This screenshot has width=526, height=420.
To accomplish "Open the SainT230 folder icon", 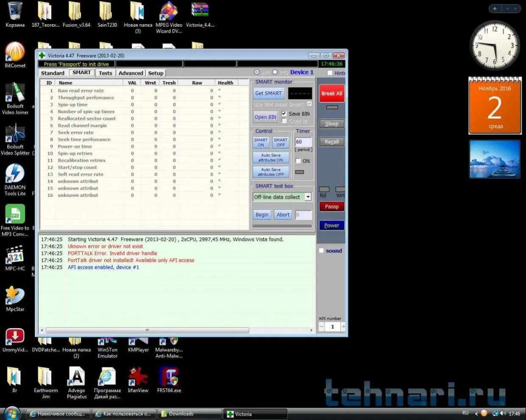I will 107,15.
